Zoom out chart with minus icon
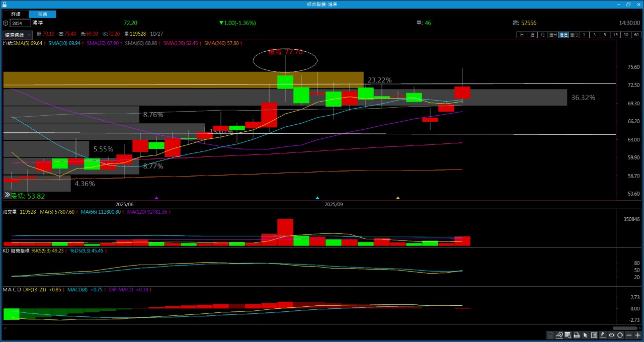This screenshot has width=644, height=342. 629,335
